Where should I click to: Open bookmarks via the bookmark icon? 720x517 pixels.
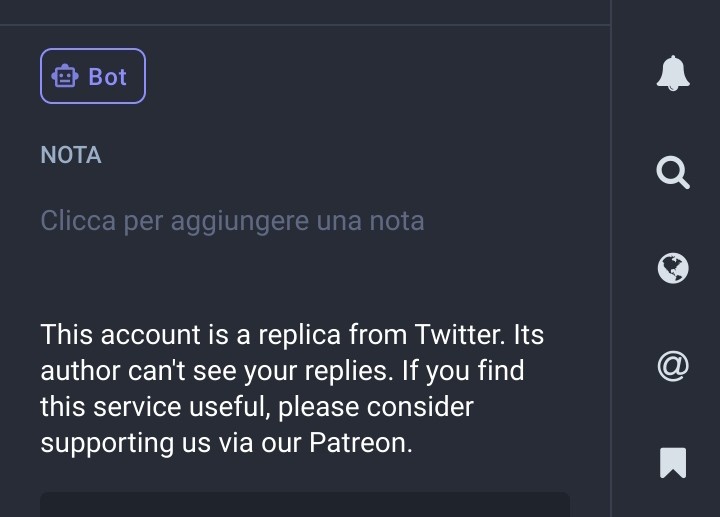click(x=673, y=463)
